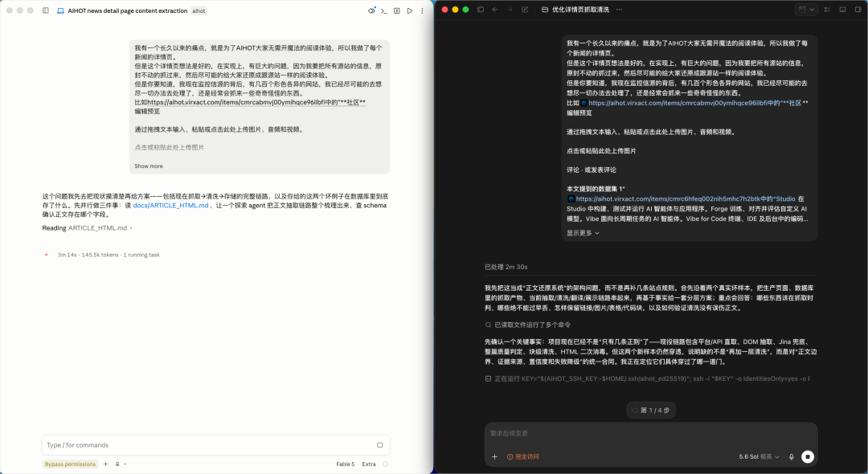868x474 pixels.
Task: Expand the 'Reading ARTICLE_HTML.md' step chevron
Action: click(x=131, y=228)
